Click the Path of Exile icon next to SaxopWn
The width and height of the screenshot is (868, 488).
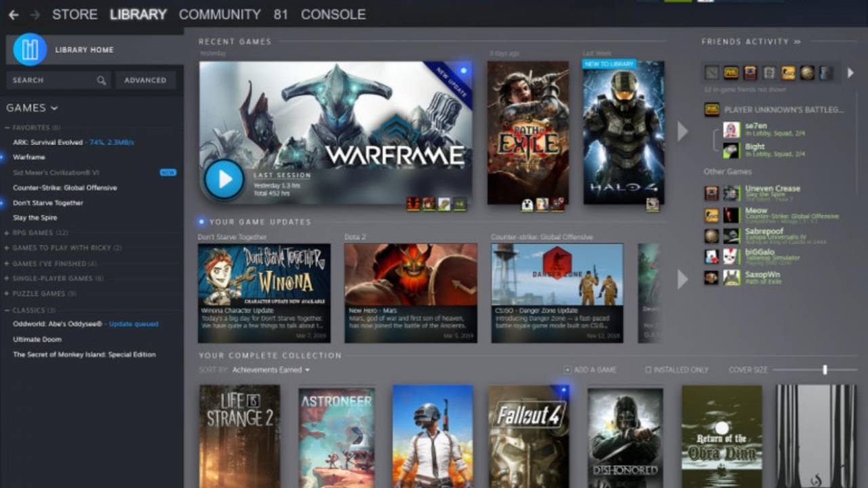[713, 277]
